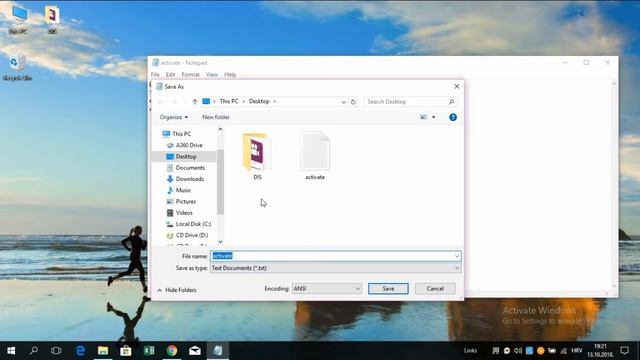Open Notepad's File menu
Image resolution: width=640 pixels, height=360 pixels.
[x=155, y=75]
